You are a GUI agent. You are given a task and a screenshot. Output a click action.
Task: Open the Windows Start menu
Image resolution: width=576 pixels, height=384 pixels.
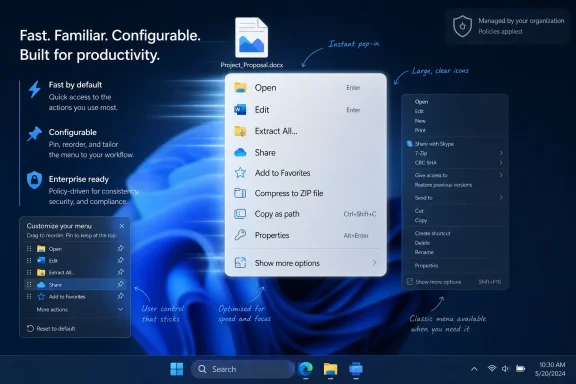(x=177, y=369)
